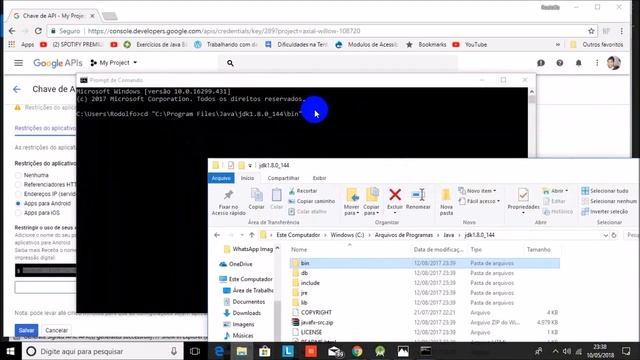Collapse the WhatsApp Imag tree chevron

pyautogui.click(x=278, y=249)
